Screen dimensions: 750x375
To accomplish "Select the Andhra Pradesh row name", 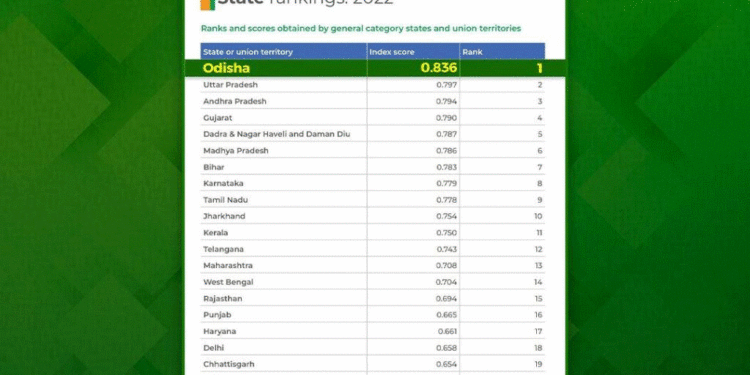I will point(235,101).
